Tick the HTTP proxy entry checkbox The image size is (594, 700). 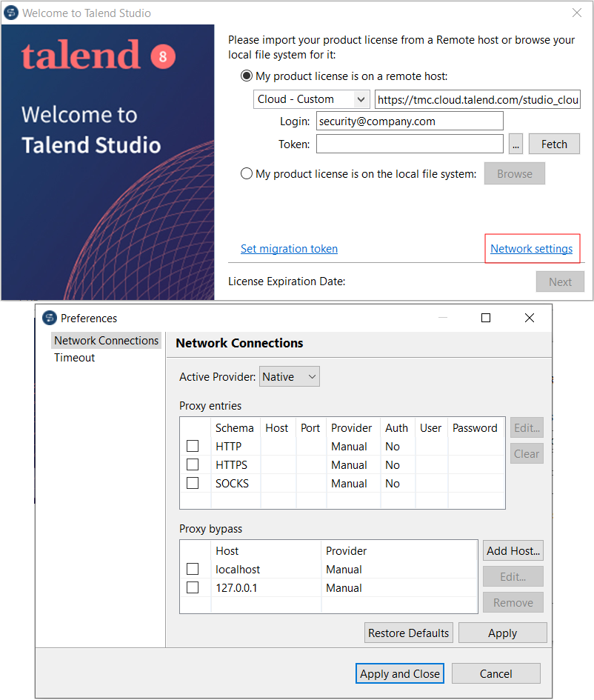click(x=193, y=446)
